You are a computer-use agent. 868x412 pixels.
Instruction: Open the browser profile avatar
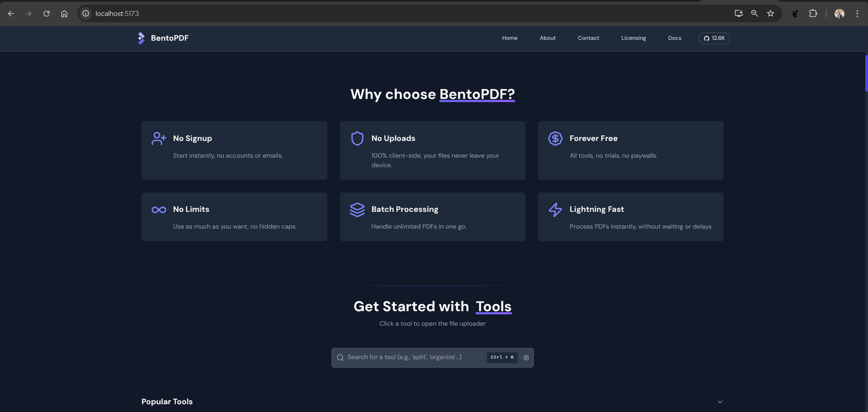pyautogui.click(x=840, y=14)
